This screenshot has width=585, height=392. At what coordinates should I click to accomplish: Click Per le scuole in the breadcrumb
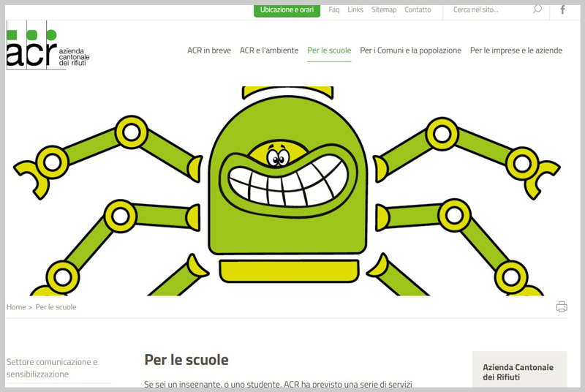coord(56,307)
